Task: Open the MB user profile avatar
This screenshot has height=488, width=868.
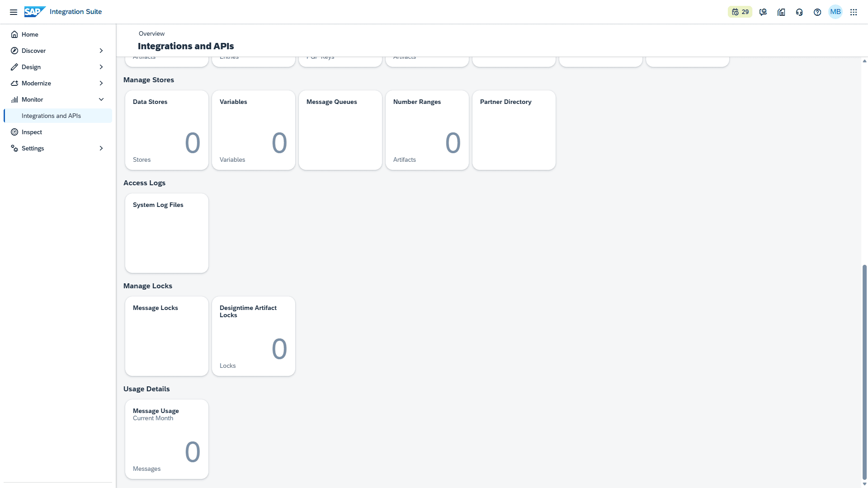Action: tap(835, 12)
